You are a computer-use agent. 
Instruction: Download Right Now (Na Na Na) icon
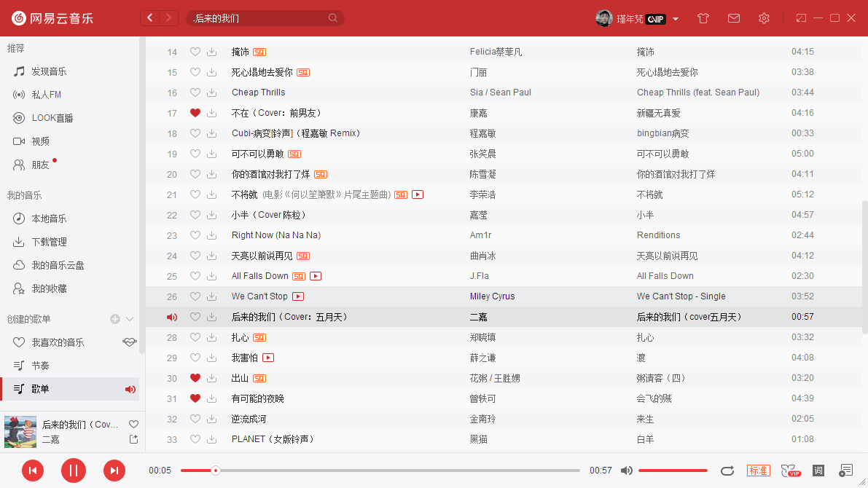(211, 235)
